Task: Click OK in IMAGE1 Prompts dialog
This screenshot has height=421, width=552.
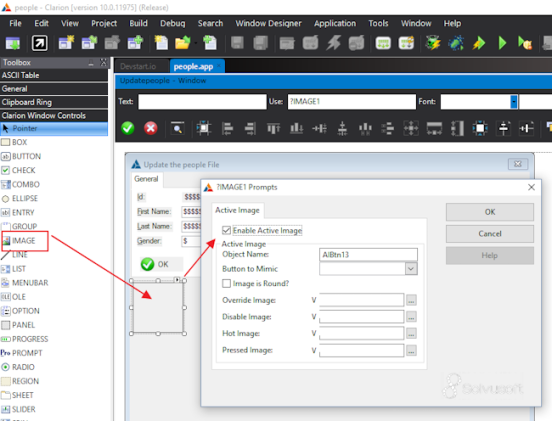Action: pyautogui.click(x=490, y=212)
